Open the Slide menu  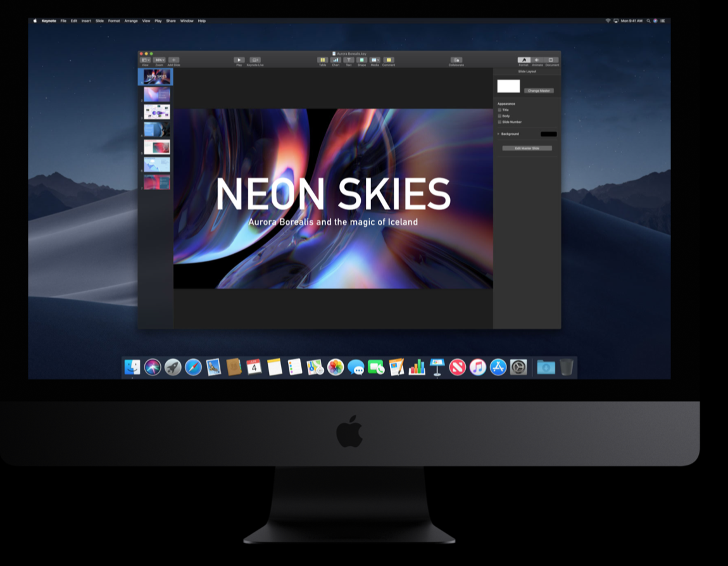[100, 21]
